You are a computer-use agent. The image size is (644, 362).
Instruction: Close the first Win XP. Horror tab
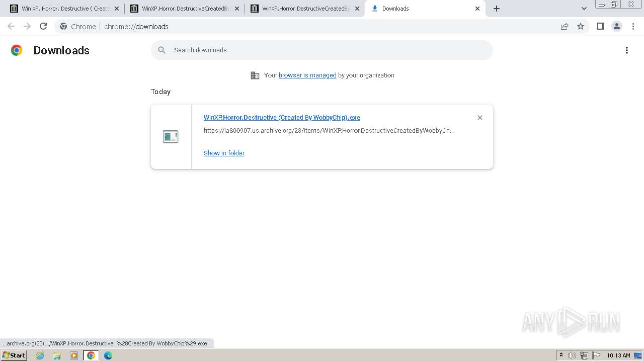point(117,9)
